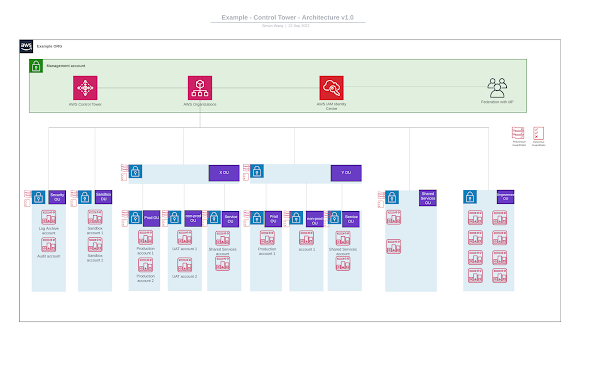Click the Management account heading text
The height and width of the screenshot is (388, 590).
tap(66, 66)
